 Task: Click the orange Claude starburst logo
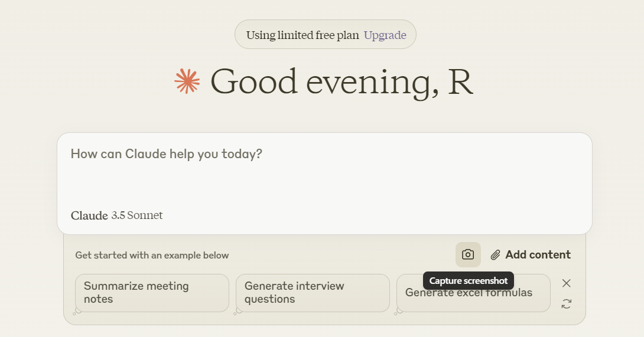(187, 81)
